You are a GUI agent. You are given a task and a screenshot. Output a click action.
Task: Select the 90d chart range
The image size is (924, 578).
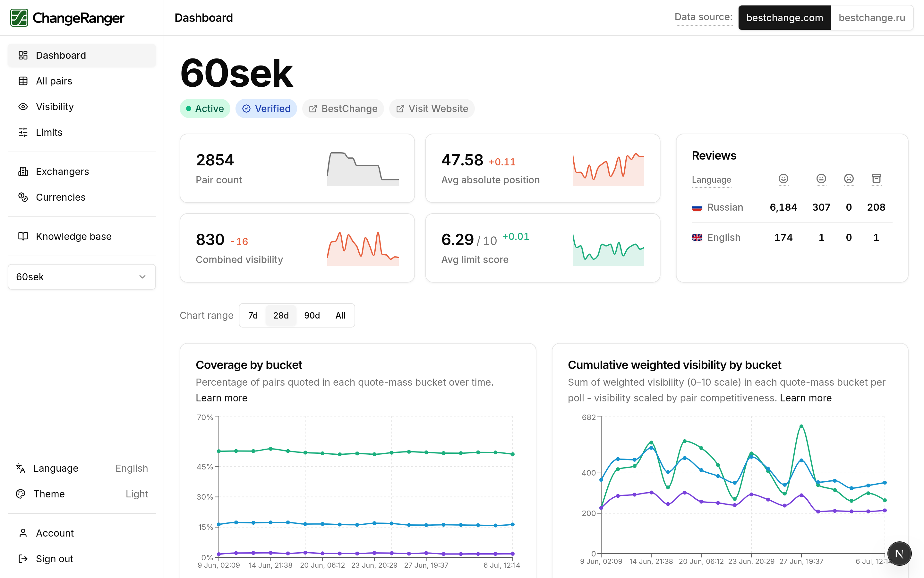[312, 315]
